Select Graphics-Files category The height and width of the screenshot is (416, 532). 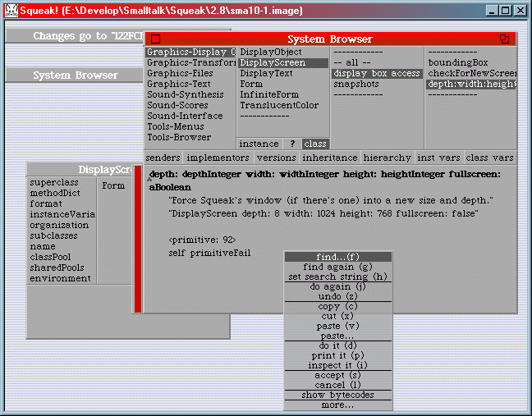(190, 73)
